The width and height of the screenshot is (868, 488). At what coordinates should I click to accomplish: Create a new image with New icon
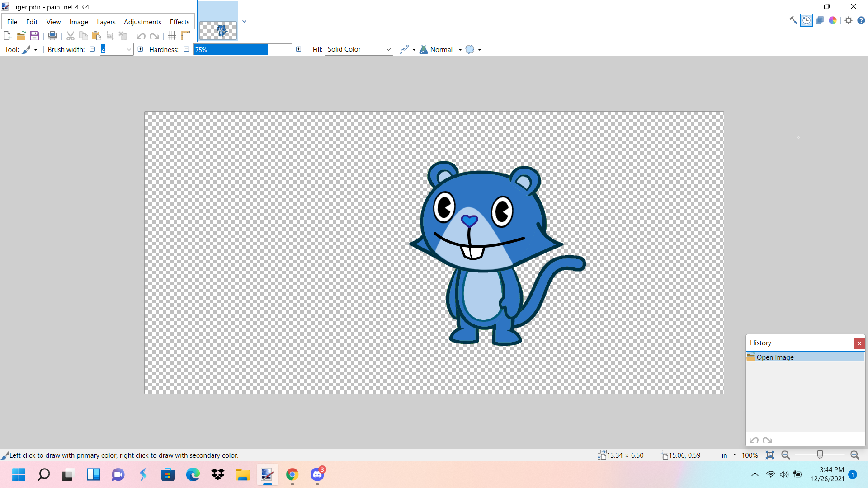click(x=7, y=36)
